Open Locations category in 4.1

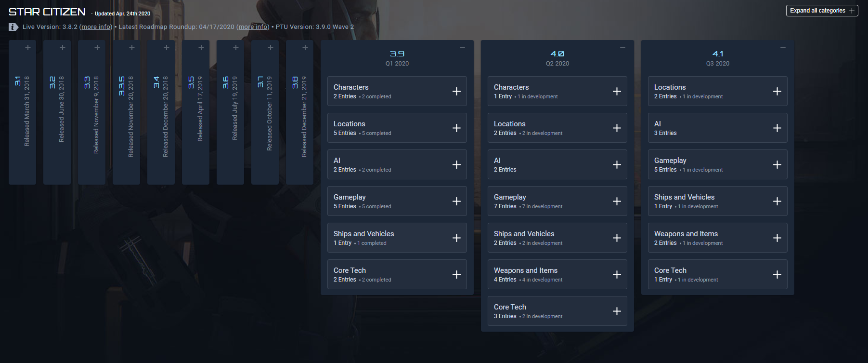point(717,91)
